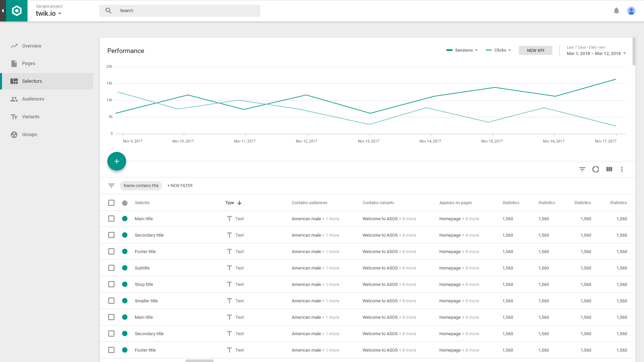644x362 pixels.
Task: Open the user account avatar
Action: coord(631,11)
